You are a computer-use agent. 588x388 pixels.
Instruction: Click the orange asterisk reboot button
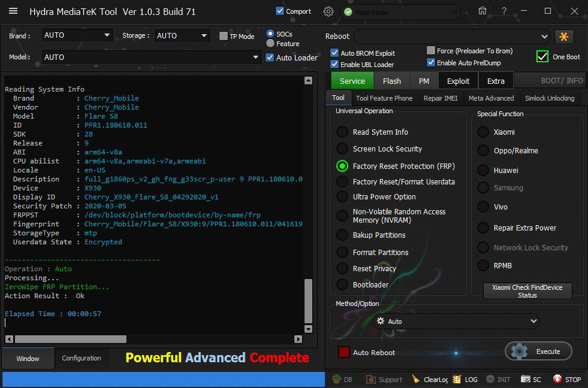point(564,37)
